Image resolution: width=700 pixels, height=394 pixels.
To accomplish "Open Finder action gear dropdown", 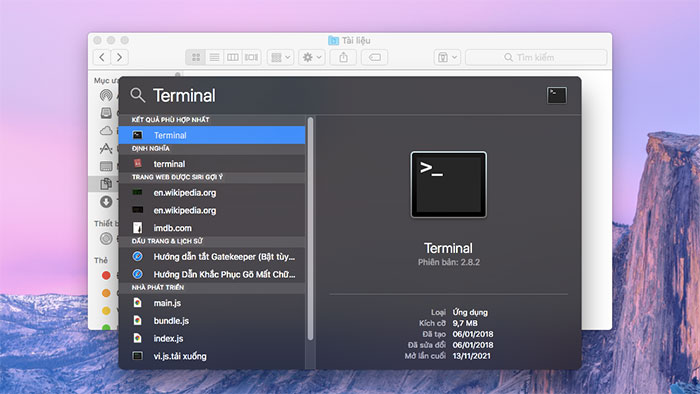I will click(x=312, y=57).
